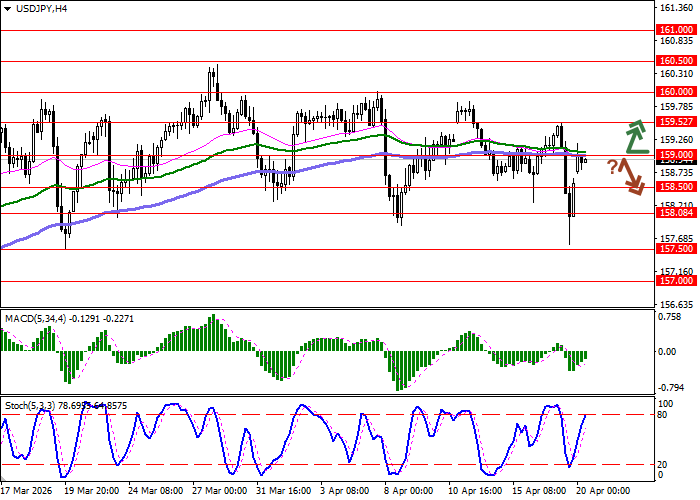Click the 158.500 red price level label
Image resolution: width=700 pixels, height=500 pixels.
coord(676,187)
